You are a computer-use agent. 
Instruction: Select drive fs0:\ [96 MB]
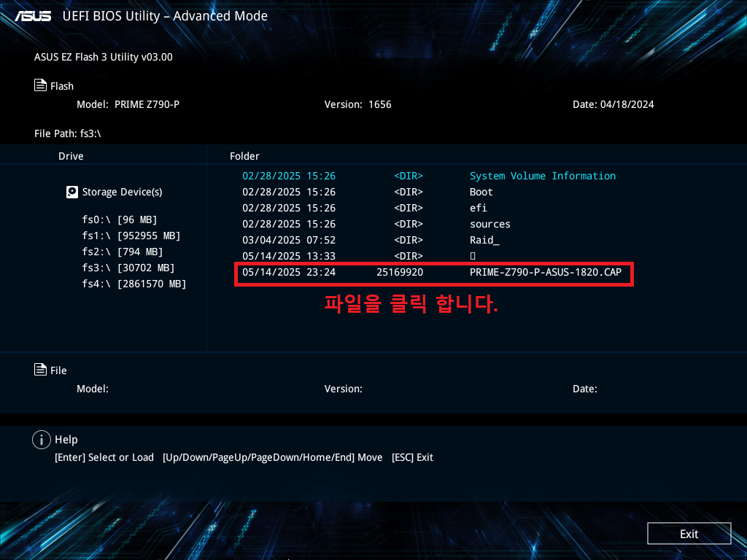click(x=120, y=219)
